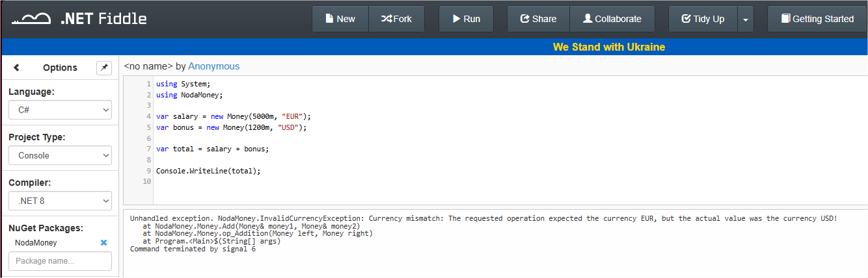Click the op_Addition stack trace line
Screen dimensions: 868x278
(258, 234)
